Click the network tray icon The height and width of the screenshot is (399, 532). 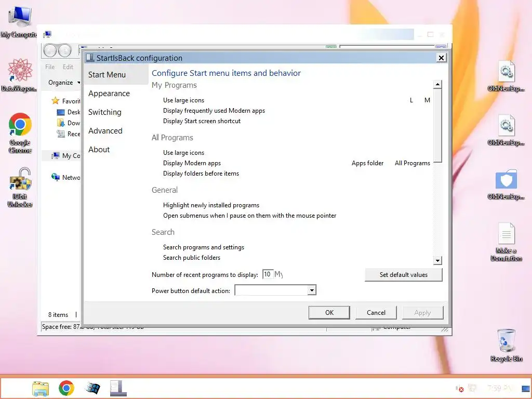point(472,388)
